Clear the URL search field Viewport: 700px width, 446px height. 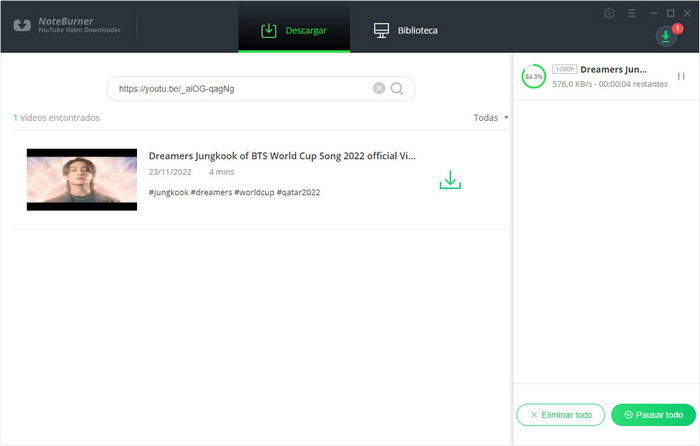[x=379, y=88]
